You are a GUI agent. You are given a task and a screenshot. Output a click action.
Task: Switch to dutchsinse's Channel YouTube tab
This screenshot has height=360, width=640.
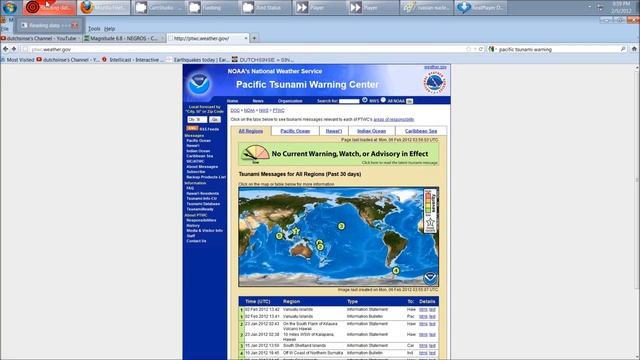41,38
